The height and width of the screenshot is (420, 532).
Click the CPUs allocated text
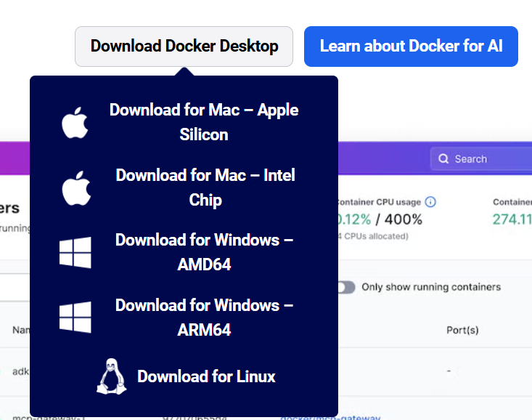pyautogui.click(x=373, y=236)
